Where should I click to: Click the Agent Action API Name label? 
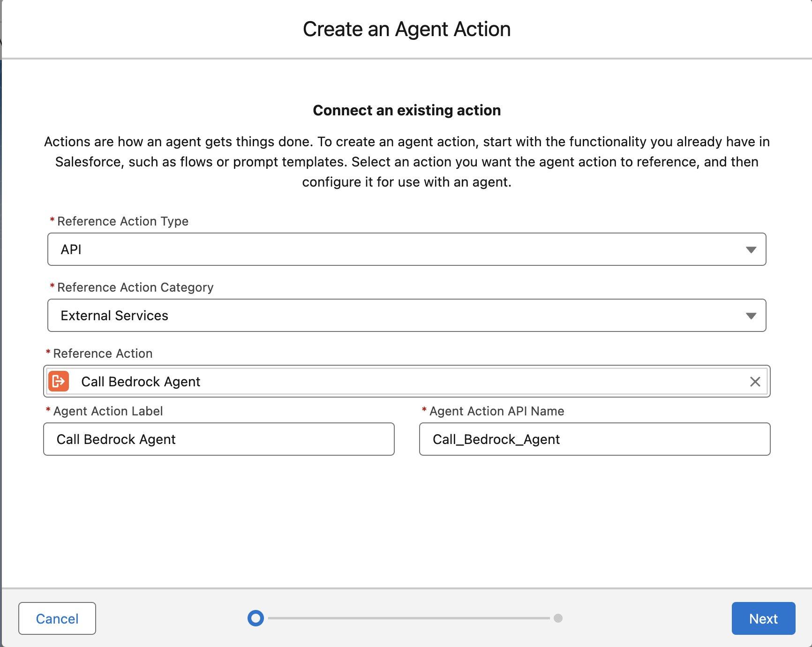pyautogui.click(x=496, y=411)
